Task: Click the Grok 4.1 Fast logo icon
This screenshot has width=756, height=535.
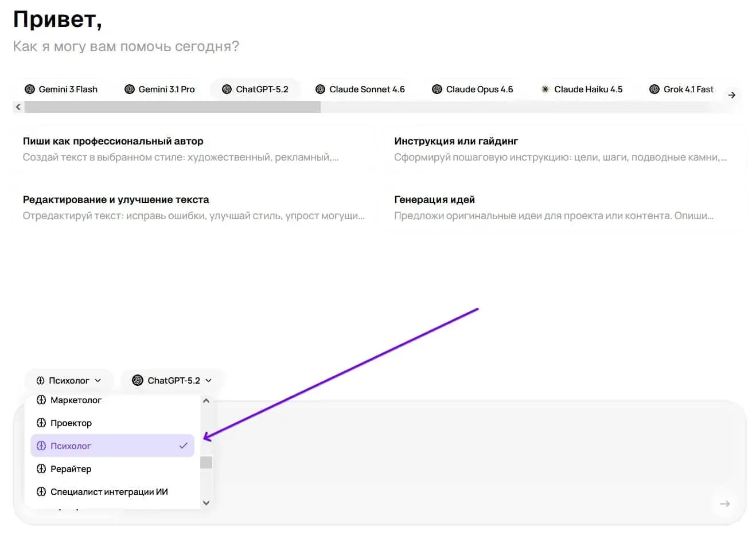Action: pyautogui.click(x=654, y=89)
